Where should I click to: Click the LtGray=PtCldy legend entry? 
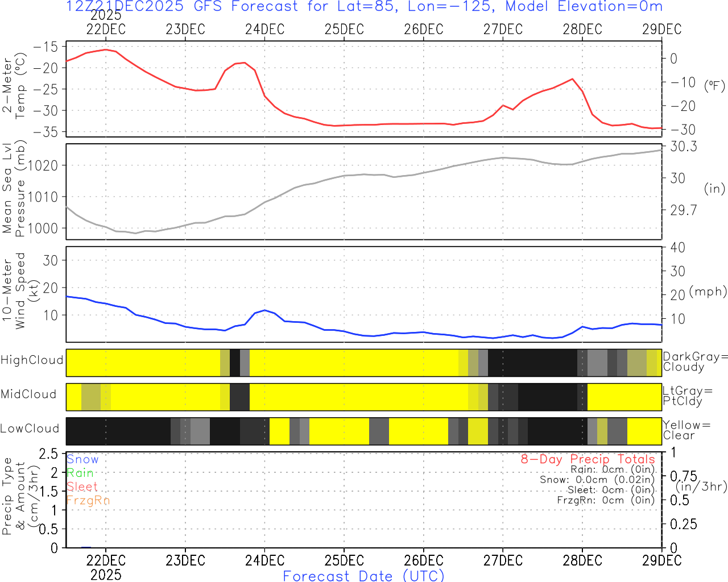pyautogui.click(x=688, y=396)
